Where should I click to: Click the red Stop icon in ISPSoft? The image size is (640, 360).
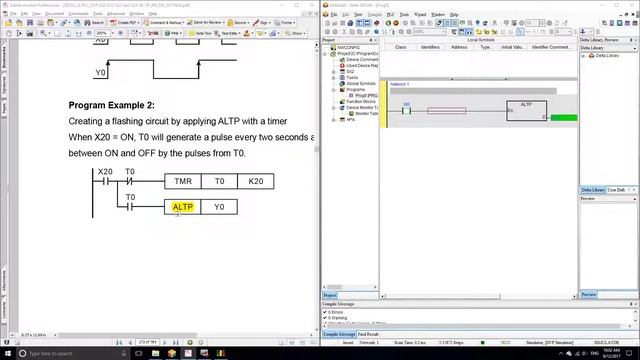tap(396, 23)
